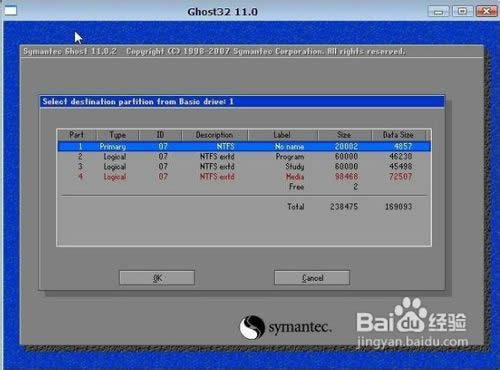This screenshot has width=500, height=370.
Task: Select the Logical partition labeled Program
Action: 244,156
